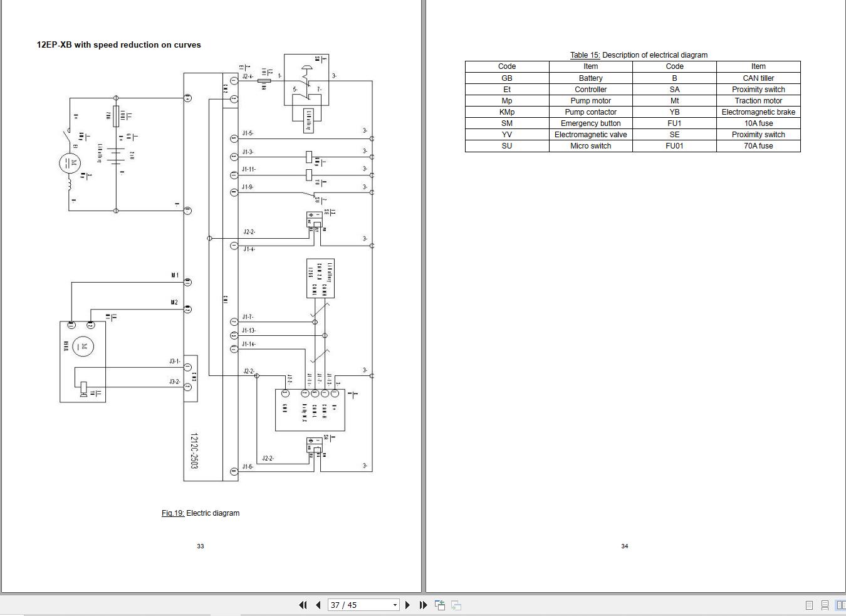This screenshot has height=616, width=846.
Task: Switch to two-page facing view
Action: pos(840,605)
